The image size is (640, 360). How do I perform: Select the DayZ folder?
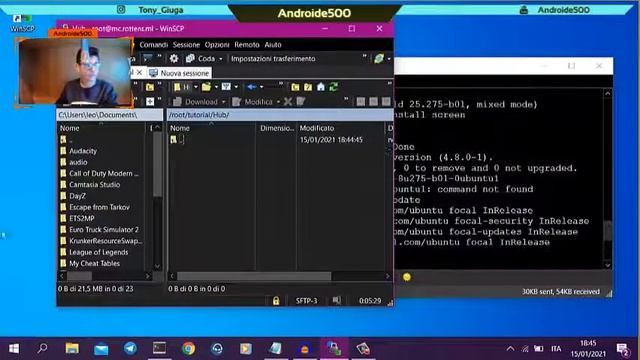point(77,196)
